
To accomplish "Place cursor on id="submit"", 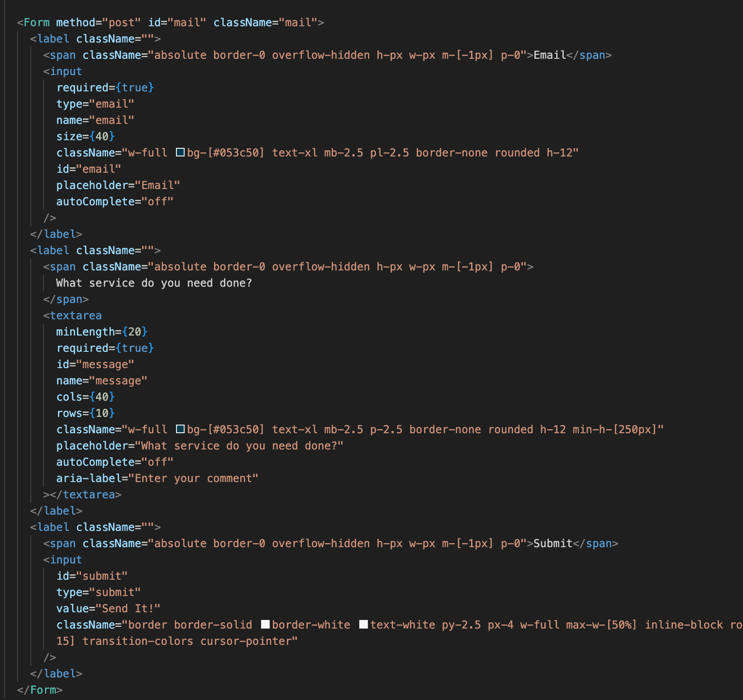I will (x=92, y=576).
